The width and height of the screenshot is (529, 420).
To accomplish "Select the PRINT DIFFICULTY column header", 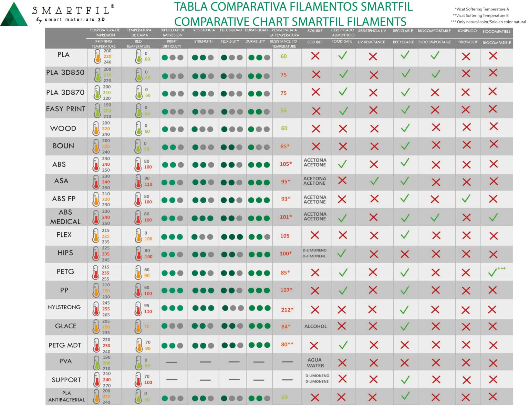I will pos(172,43).
